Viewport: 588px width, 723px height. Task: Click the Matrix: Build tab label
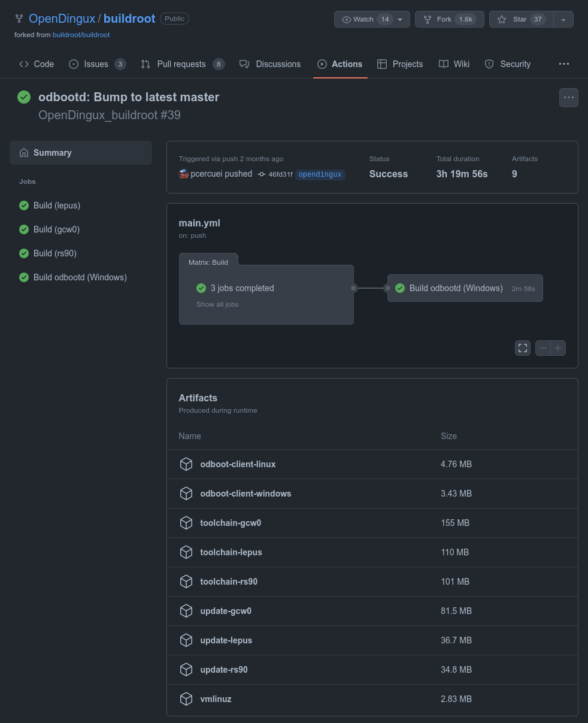pyautogui.click(x=208, y=262)
